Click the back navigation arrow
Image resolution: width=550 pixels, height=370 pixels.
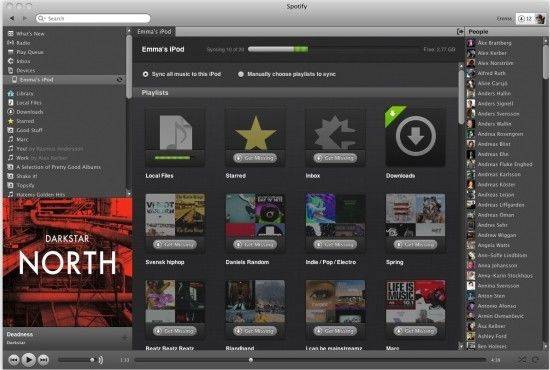click(12, 18)
